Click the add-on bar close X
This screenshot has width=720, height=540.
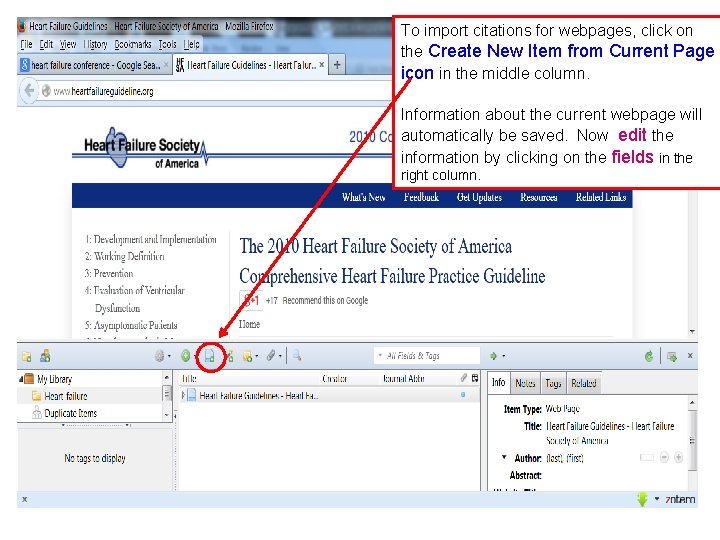click(x=25, y=499)
